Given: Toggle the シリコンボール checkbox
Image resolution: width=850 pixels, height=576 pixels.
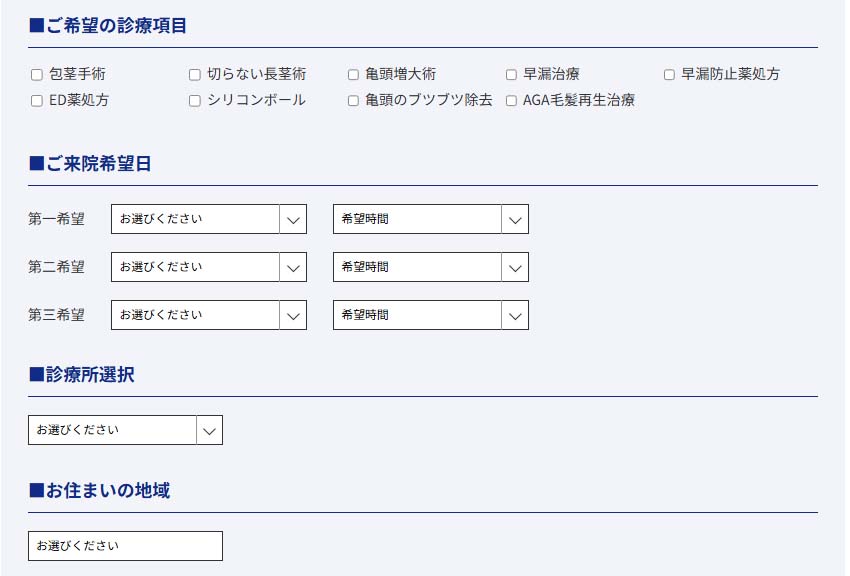Looking at the screenshot, I should click(195, 101).
